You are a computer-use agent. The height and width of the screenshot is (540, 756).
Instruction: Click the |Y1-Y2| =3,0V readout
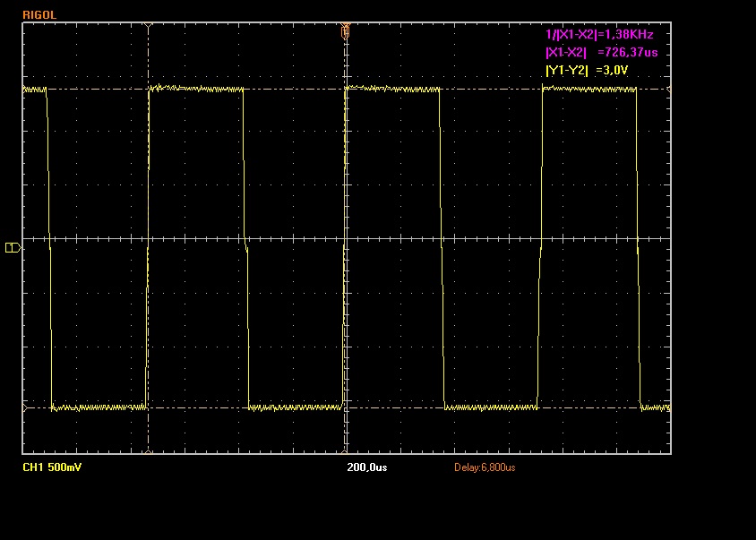coord(587,71)
